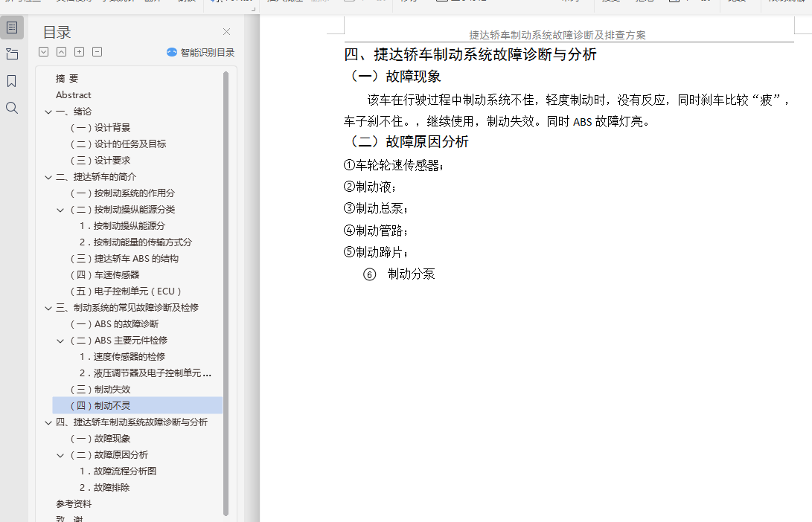Image resolution: width=812 pixels, height=522 pixels.
Task: Click the outline pane vertical scrollbar
Action: click(226, 293)
